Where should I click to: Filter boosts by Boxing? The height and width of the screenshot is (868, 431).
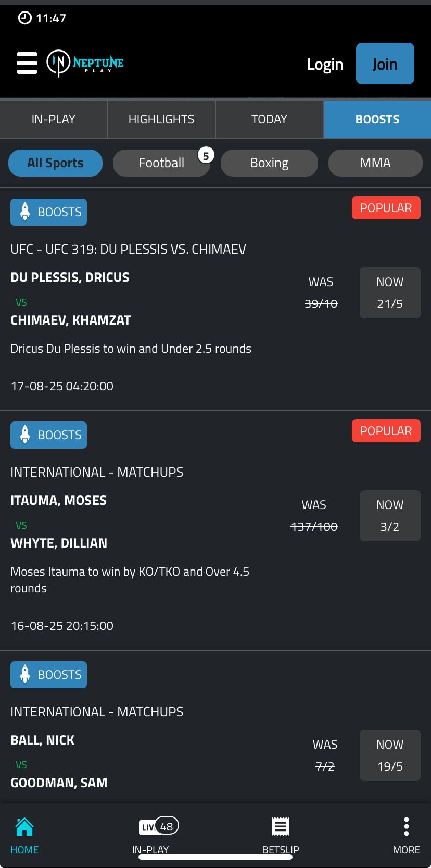tap(269, 163)
